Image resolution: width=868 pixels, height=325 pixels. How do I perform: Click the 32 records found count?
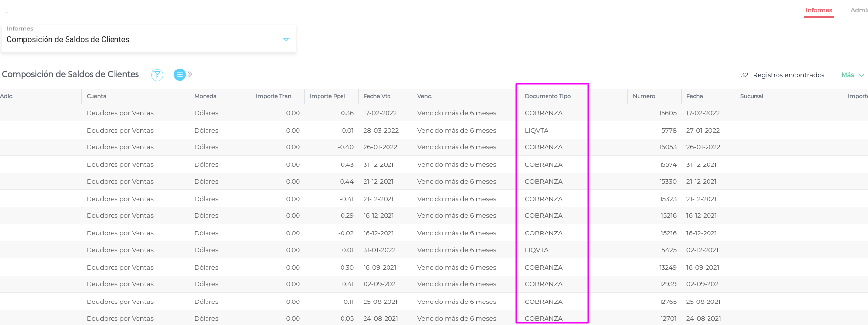tap(744, 75)
